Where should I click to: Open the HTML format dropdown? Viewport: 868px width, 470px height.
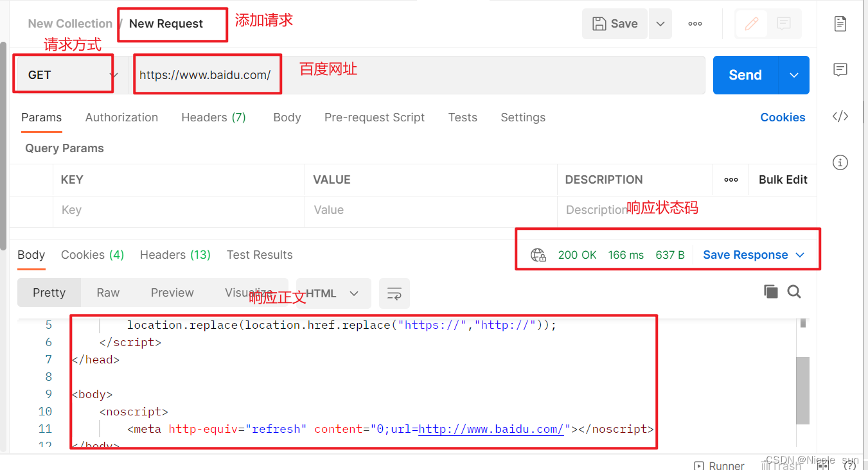[x=333, y=293]
